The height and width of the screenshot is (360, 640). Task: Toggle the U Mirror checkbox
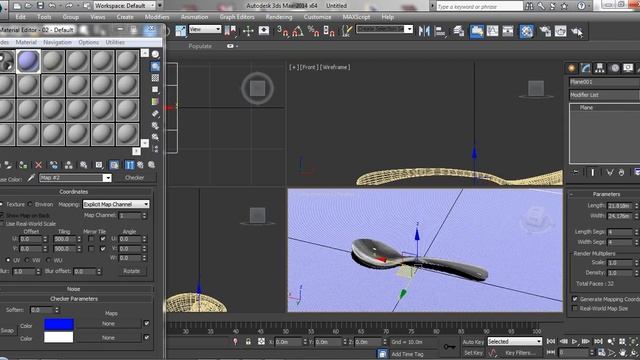[91, 239]
